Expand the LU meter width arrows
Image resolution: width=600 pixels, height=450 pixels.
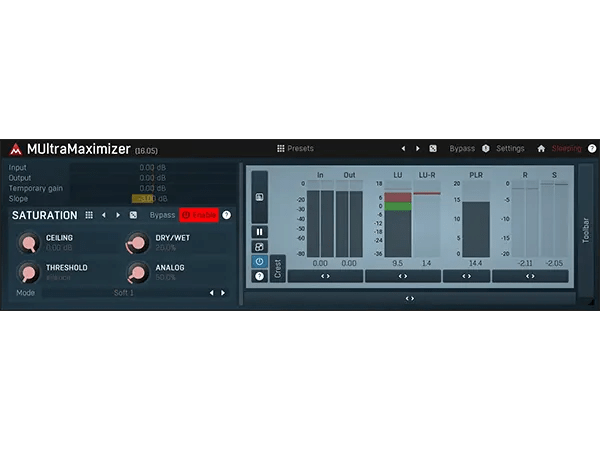pyautogui.click(x=403, y=276)
